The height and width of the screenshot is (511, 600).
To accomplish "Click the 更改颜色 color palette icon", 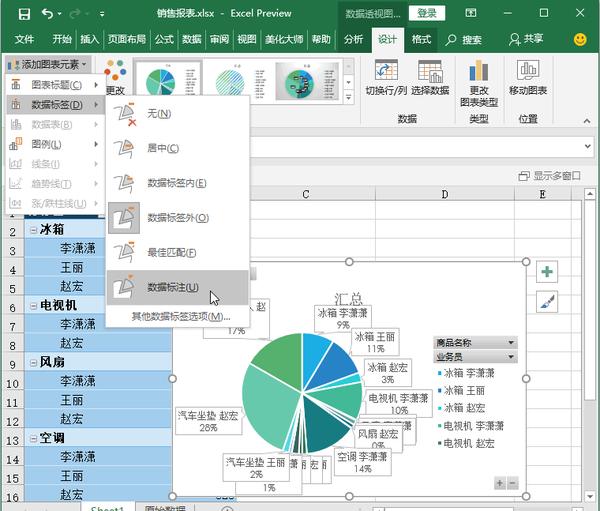I will [x=115, y=70].
